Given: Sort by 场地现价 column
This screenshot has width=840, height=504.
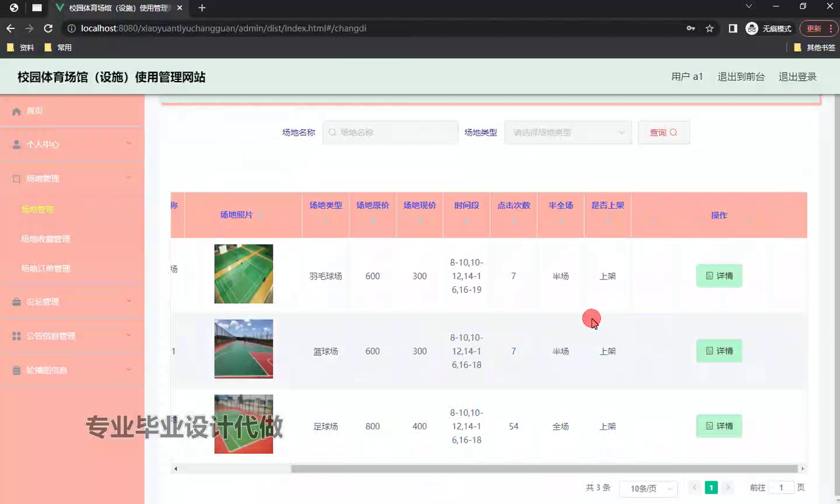Looking at the screenshot, I should pos(419,215).
